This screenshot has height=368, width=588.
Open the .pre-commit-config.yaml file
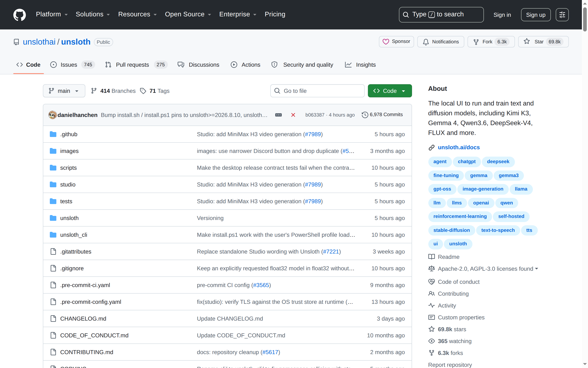point(91,302)
